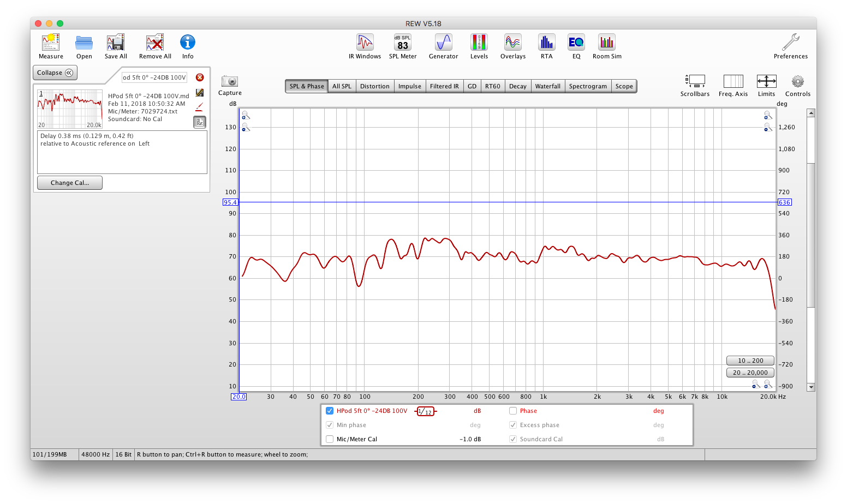
Task: Open the 1/12 smoothing indicator
Action: (426, 411)
